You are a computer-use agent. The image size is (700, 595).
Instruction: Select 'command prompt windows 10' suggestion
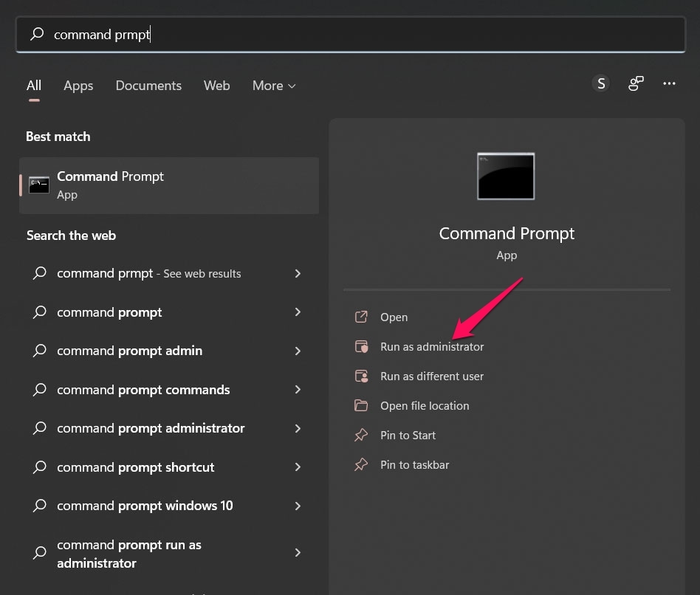pyautogui.click(x=169, y=506)
